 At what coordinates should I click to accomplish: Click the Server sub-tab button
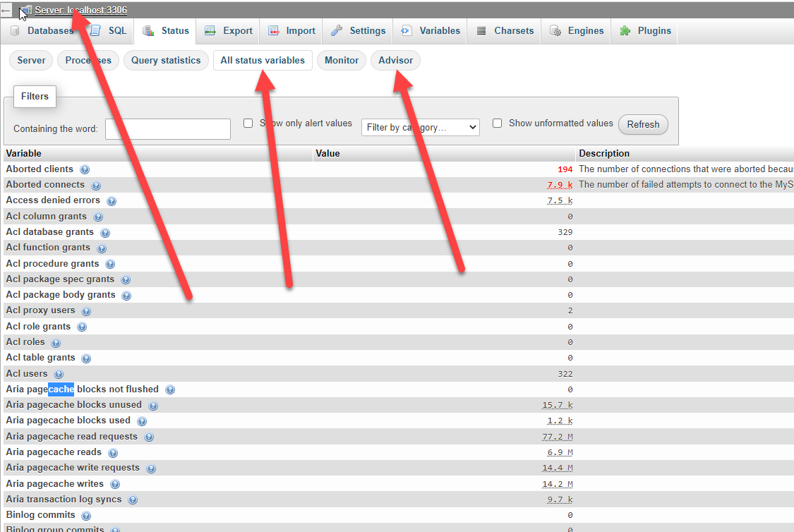[x=31, y=60]
